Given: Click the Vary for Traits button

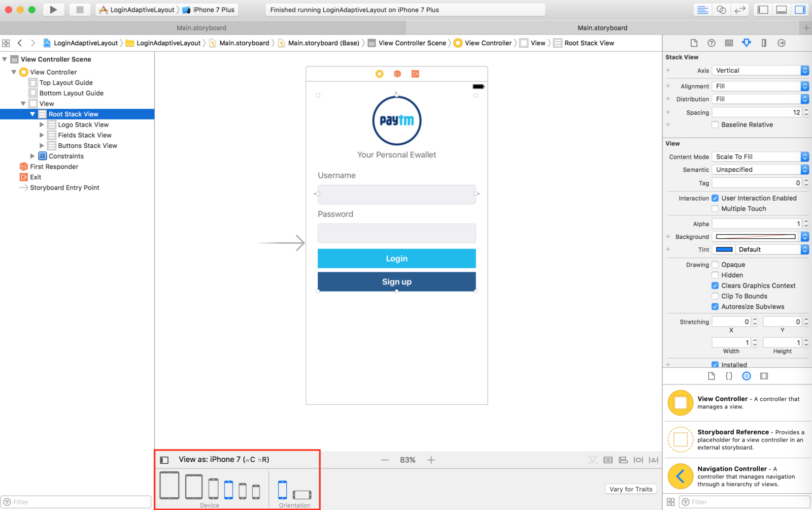Looking at the screenshot, I should click(x=631, y=489).
